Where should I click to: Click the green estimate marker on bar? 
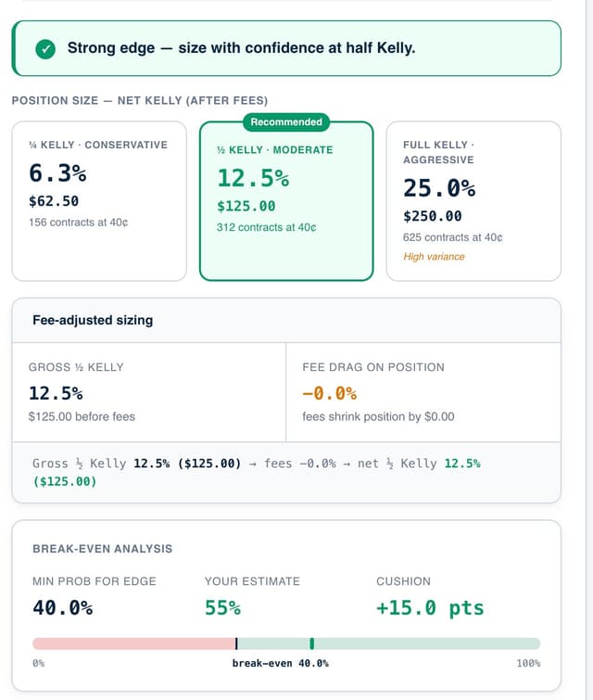coord(312,643)
